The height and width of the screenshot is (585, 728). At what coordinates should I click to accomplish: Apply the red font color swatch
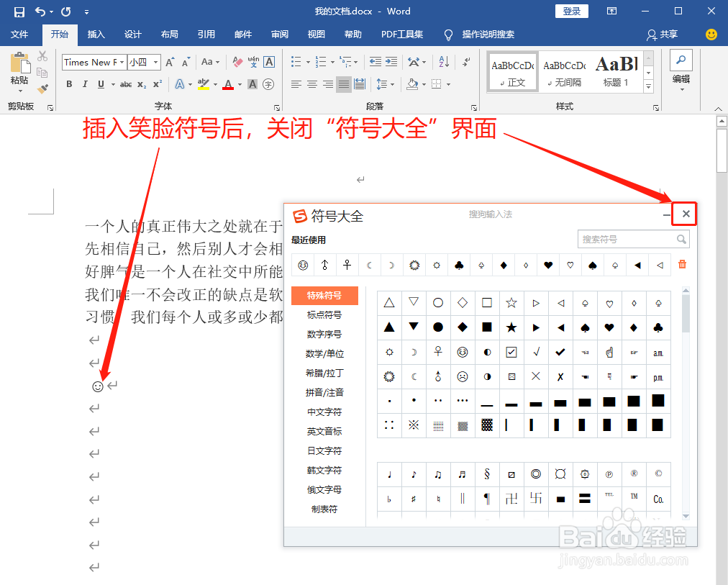coord(227,84)
